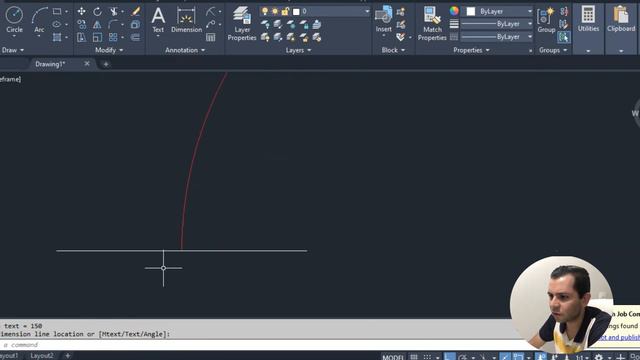Activate the Hatch tool in Draw panel
This screenshot has height=360, width=640.
coord(57,38)
